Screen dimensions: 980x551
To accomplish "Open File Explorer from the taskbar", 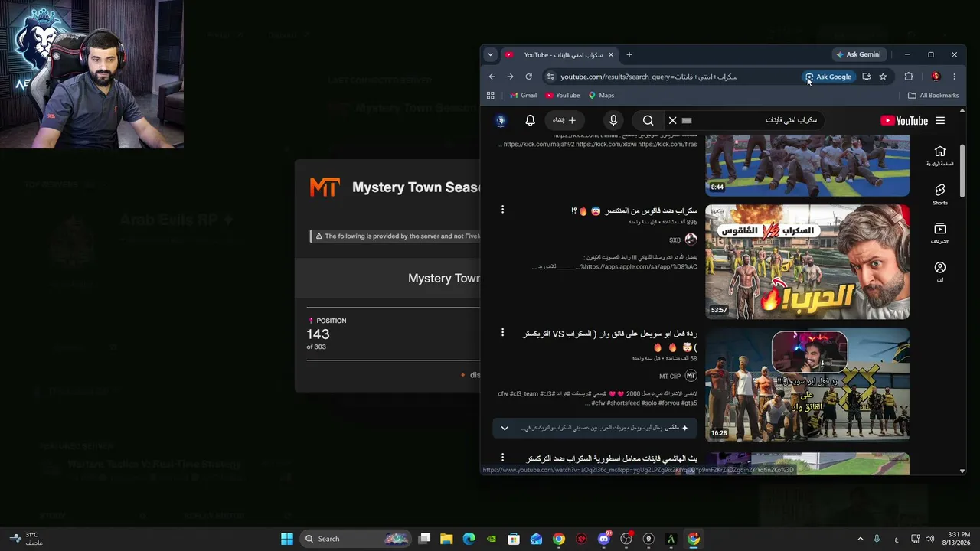I will click(446, 539).
